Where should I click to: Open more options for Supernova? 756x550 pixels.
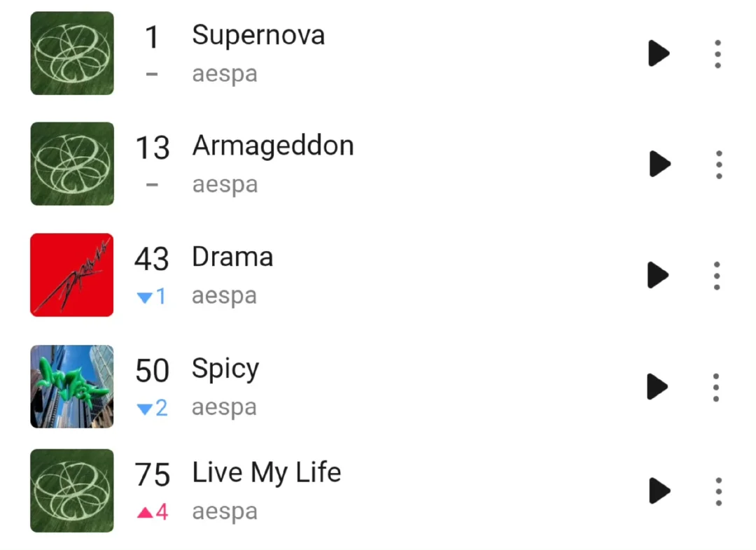point(718,53)
